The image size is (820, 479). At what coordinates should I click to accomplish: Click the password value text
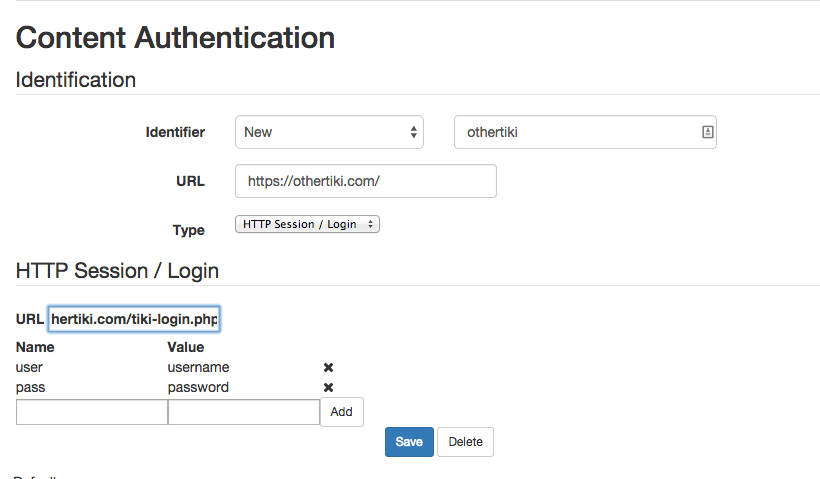pyautogui.click(x=198, y=387)
